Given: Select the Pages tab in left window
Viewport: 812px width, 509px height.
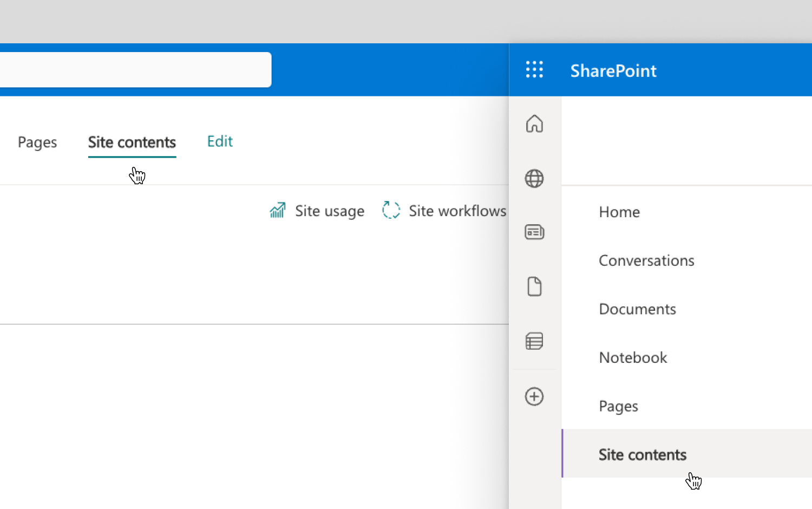Looking at the screenshot, I should (x=37, y=142).
